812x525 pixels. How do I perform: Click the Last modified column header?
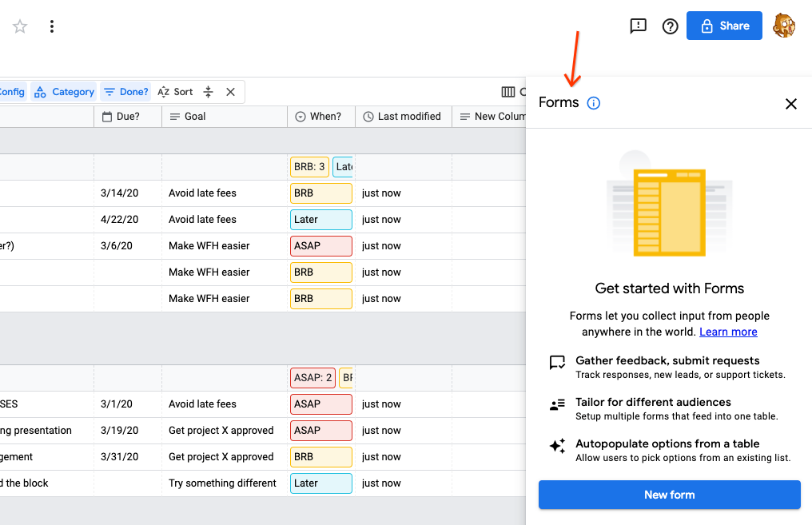pyautogui.click(x=402, y=117)
